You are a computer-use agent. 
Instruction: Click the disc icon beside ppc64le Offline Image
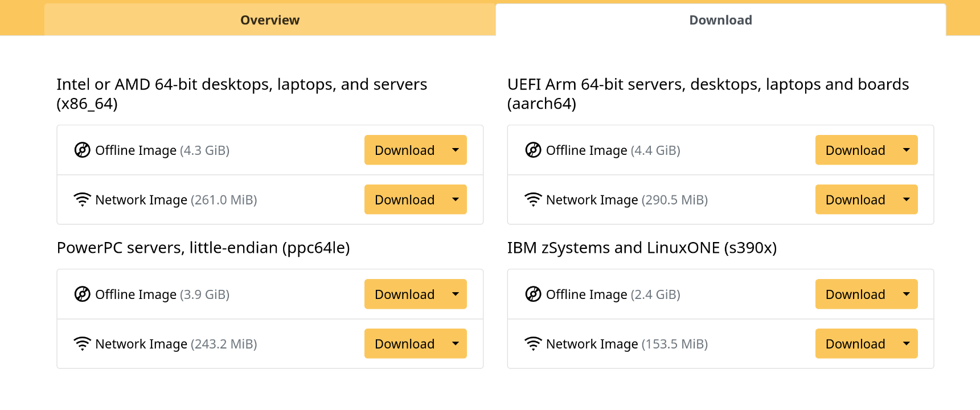[x=83, y=294]
